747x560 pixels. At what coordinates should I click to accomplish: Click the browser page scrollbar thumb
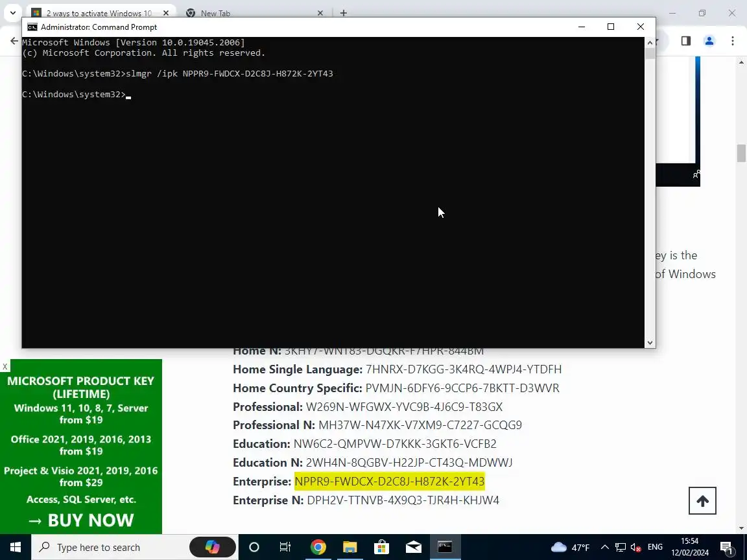741,154
